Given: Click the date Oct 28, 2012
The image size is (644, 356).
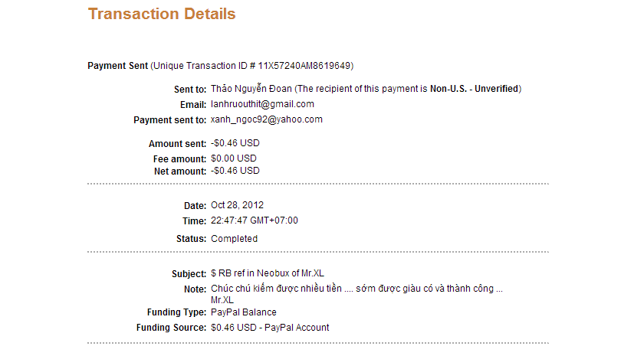Looking at the screenshot, I should pos(237,205).
